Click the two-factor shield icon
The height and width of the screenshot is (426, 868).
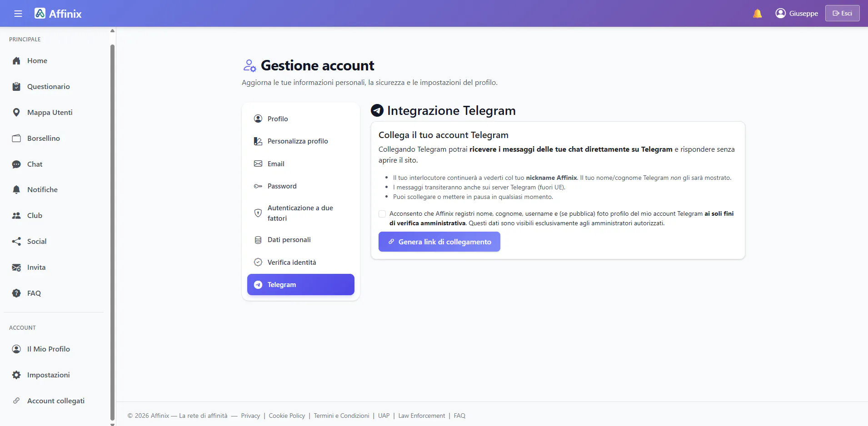tap(258, 213)
